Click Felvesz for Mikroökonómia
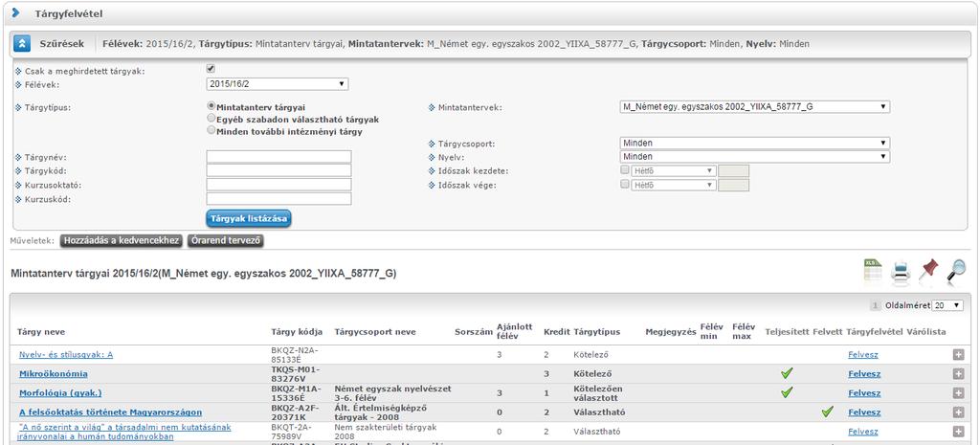Viewport: 980px width, 445px height. point(864,374)
